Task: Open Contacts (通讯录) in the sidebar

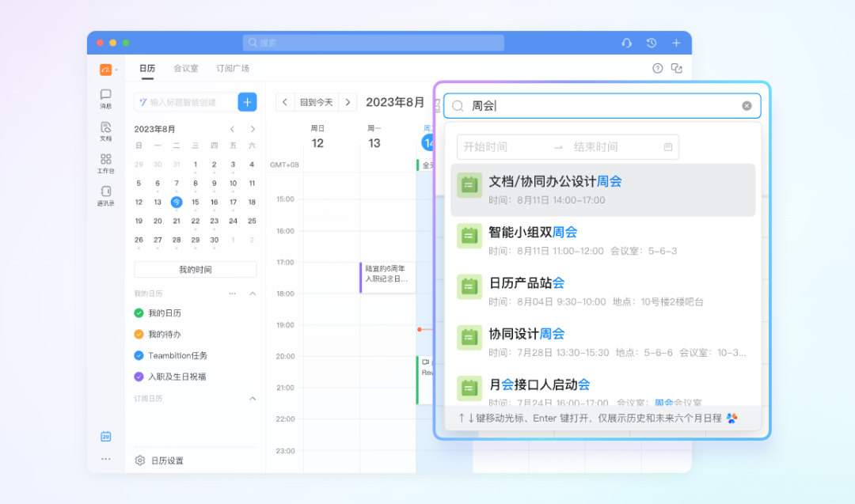Action: tap(105, 195)
